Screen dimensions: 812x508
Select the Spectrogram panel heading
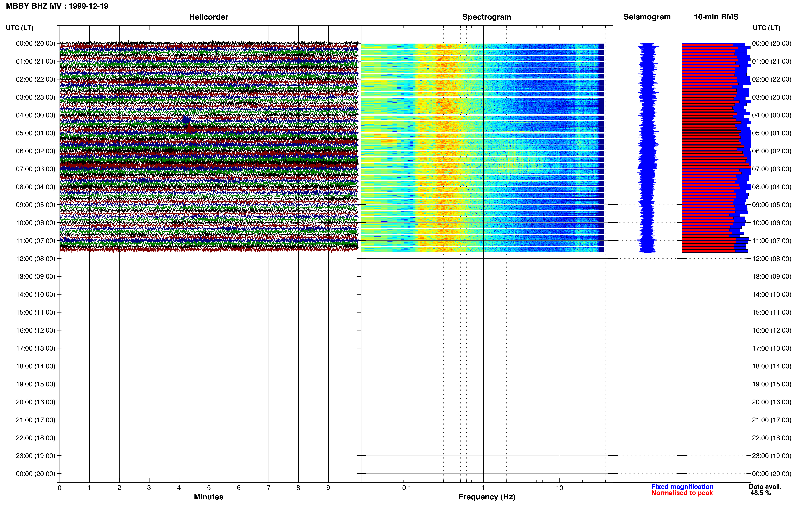point(487,17)
